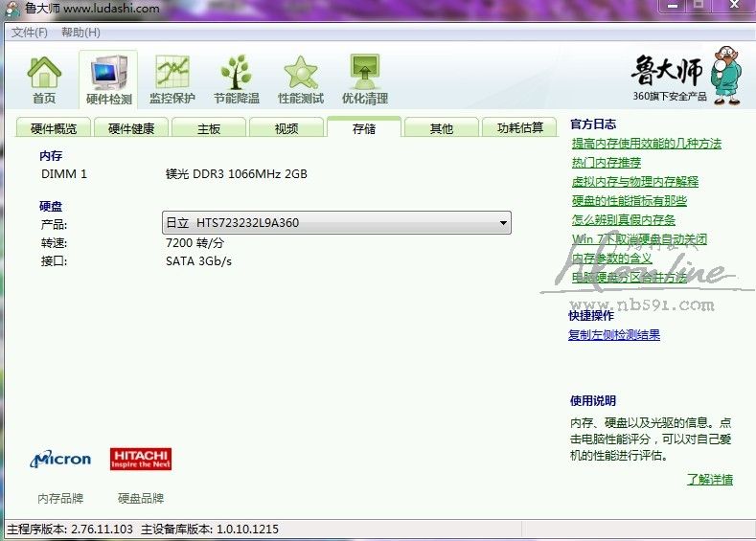Open the 帮助(H) menu
Image resolution: width=756 pixels, height=541 pixels.
pos(80,33)
